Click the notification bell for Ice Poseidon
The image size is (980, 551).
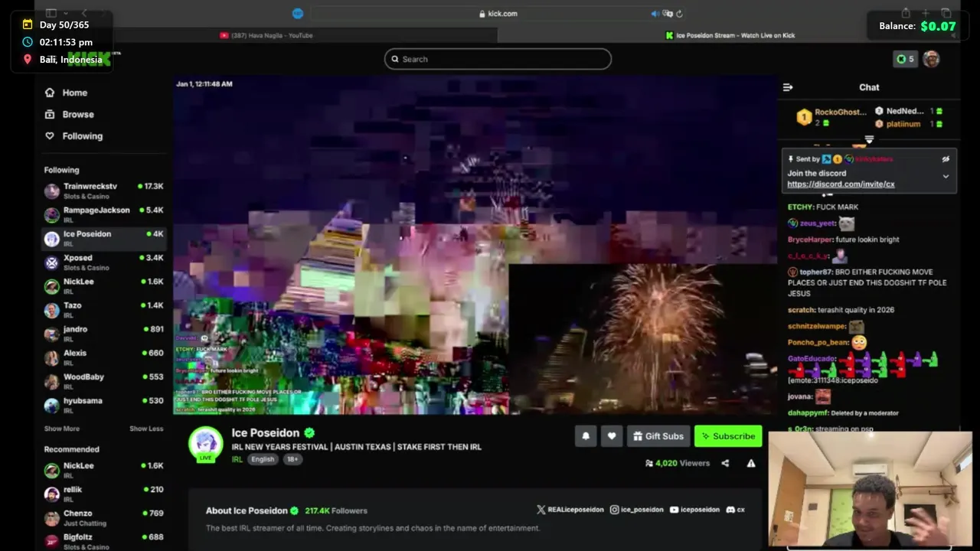click(x=586, y=436)
